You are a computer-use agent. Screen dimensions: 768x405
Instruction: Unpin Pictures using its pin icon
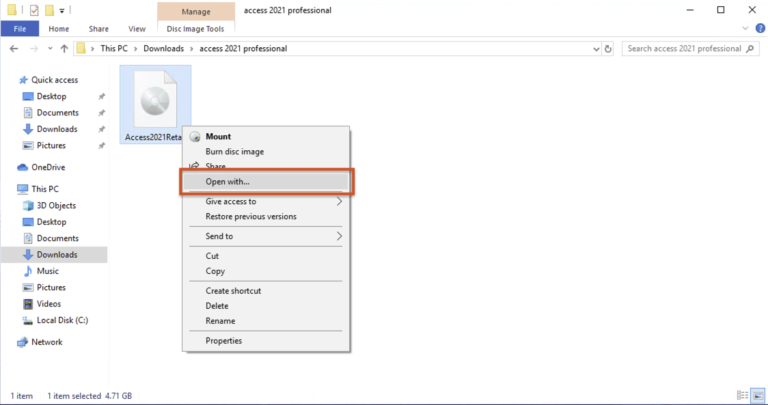pos(101,145)
